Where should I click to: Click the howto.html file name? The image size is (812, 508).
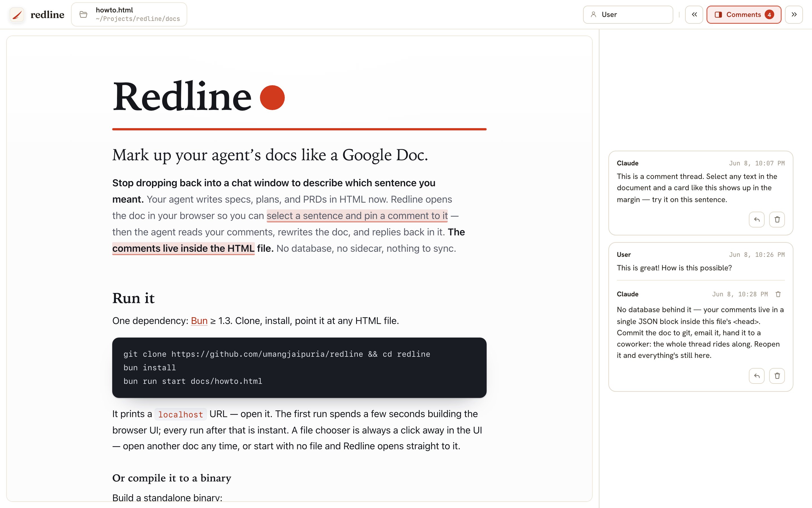click(114, 10)
